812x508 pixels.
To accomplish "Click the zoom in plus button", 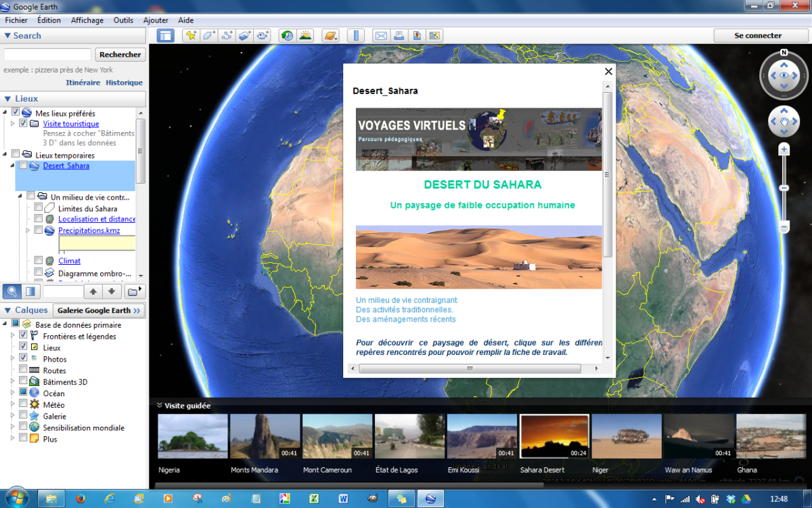I will (784, 149).
